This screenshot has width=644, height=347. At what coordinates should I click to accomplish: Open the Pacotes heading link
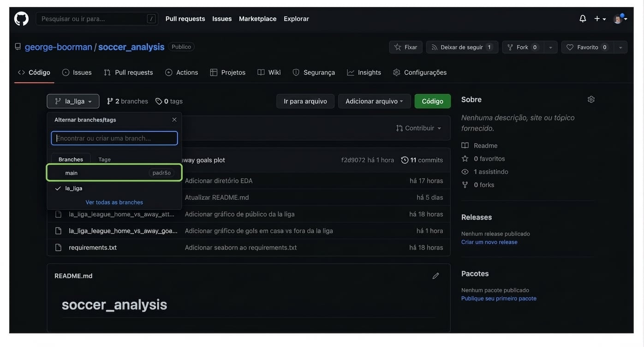(475, 274)
